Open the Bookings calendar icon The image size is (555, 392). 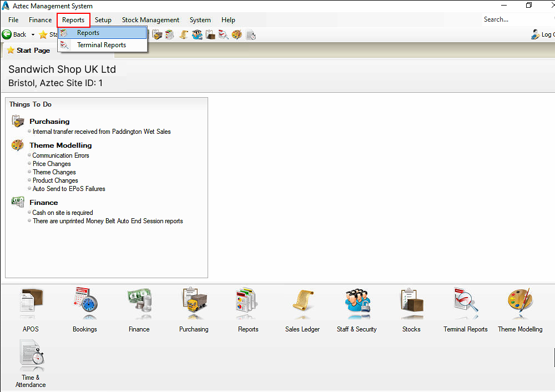tap(84, 304)
